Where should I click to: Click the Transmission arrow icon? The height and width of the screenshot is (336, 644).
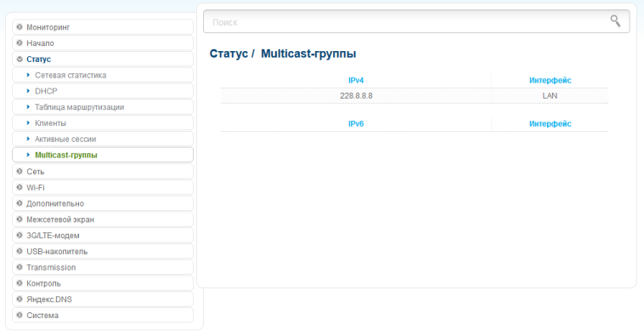(20, 267)
